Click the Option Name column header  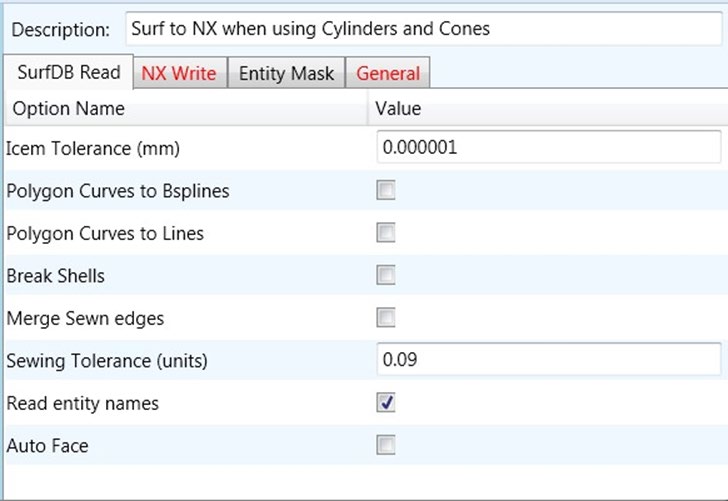coord(186,108)
